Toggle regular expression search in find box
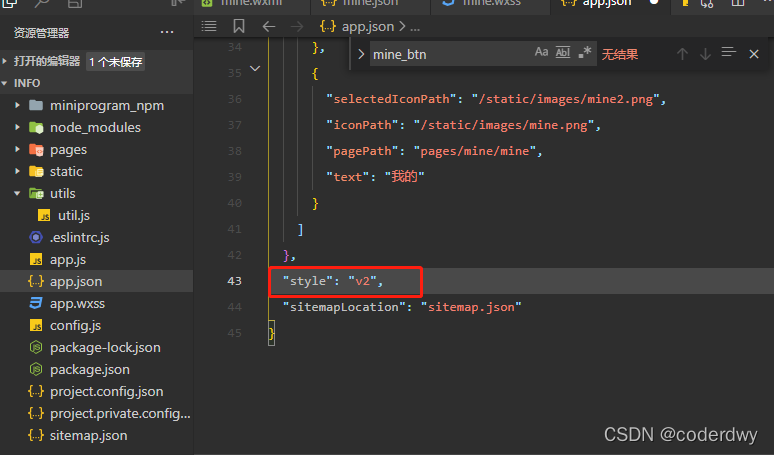This screenshot has width=774, height=455. click(584, 52)
